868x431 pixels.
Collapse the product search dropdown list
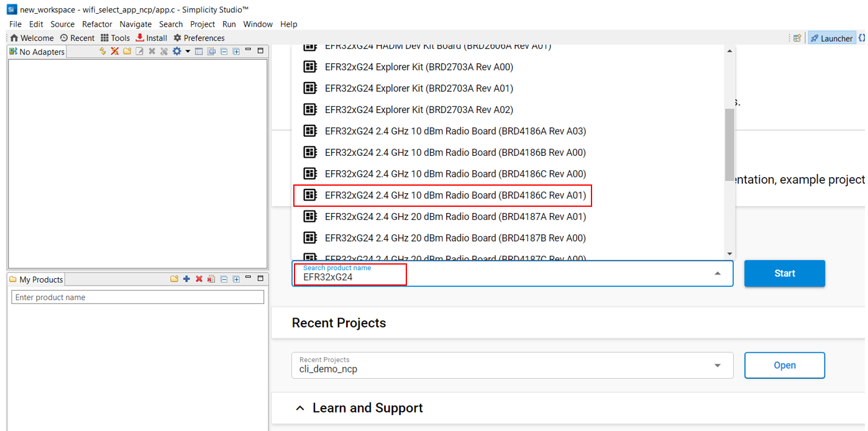pos(718,273)
